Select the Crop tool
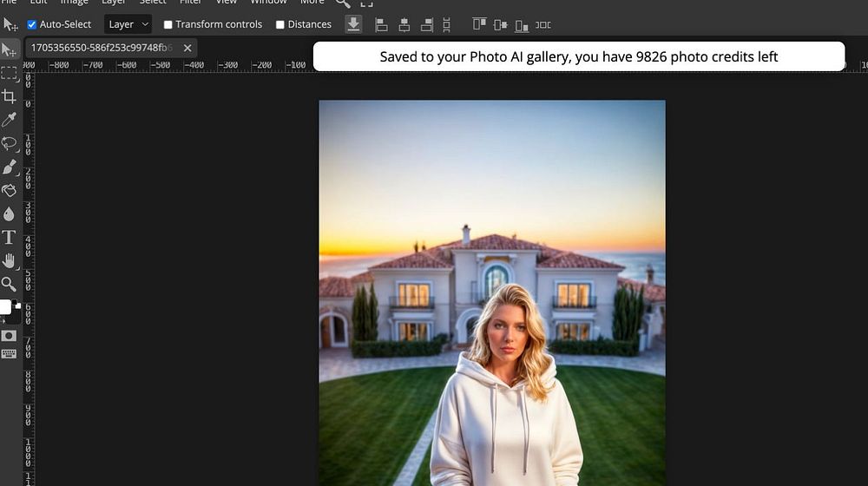The image size is (868, 486). 10,97
